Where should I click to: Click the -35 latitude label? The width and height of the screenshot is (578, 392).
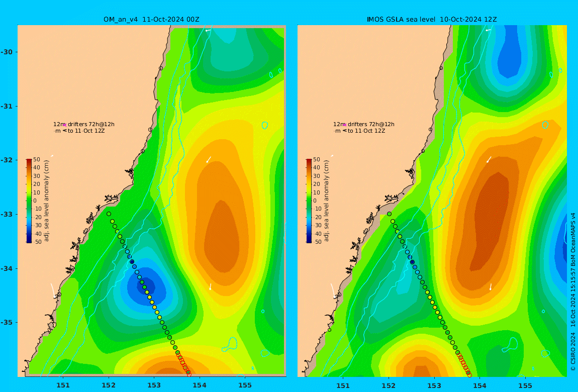(6, 322)
